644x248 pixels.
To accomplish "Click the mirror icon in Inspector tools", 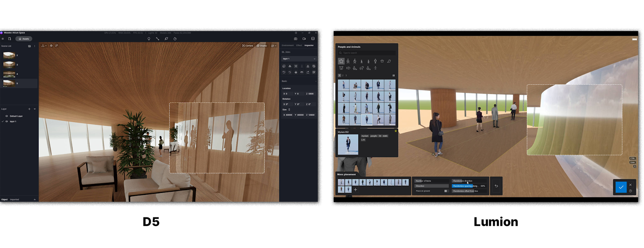I will 290,66.
